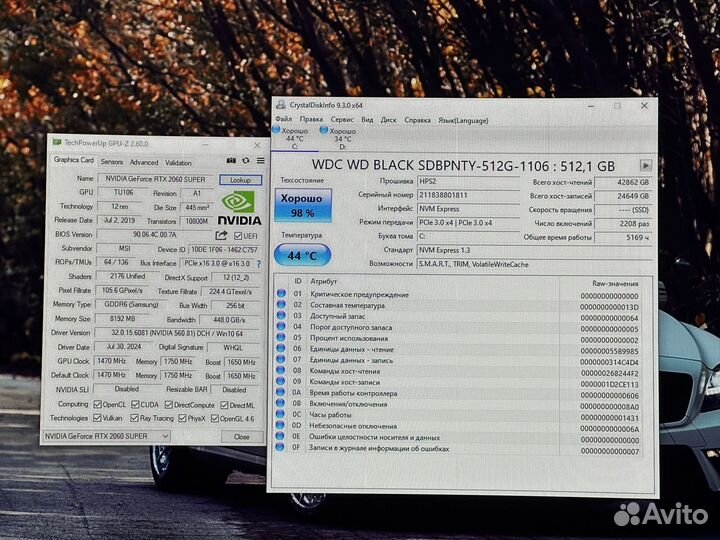Click the next disk arrow button
The width and height of the screenshot is (720, 540).
click(x=645, y=165)
